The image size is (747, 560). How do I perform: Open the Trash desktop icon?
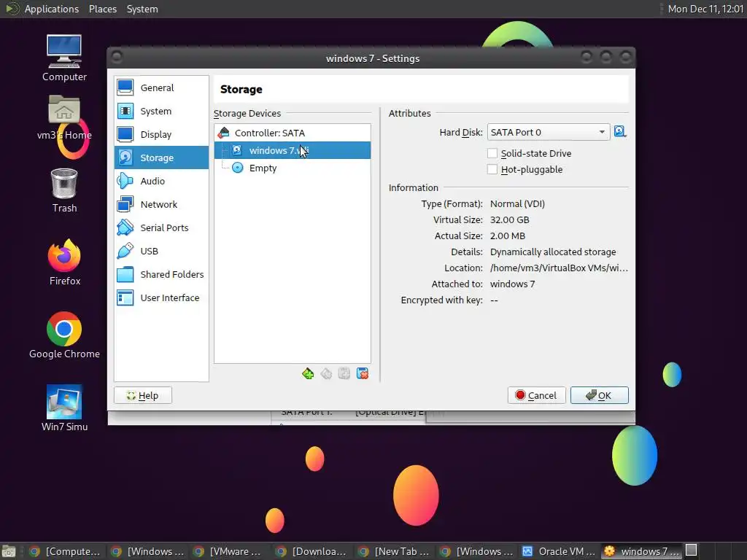[x=64, y=190]
